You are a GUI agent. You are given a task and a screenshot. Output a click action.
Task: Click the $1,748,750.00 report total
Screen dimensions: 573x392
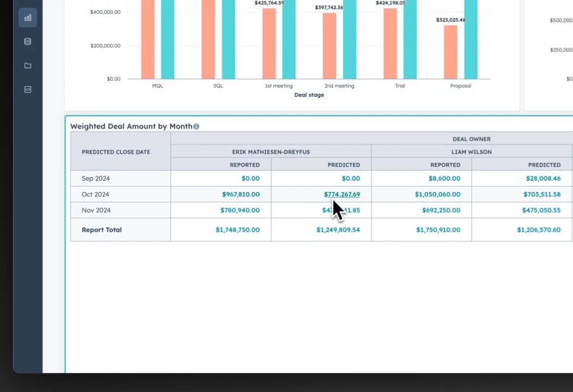[237, 230]
